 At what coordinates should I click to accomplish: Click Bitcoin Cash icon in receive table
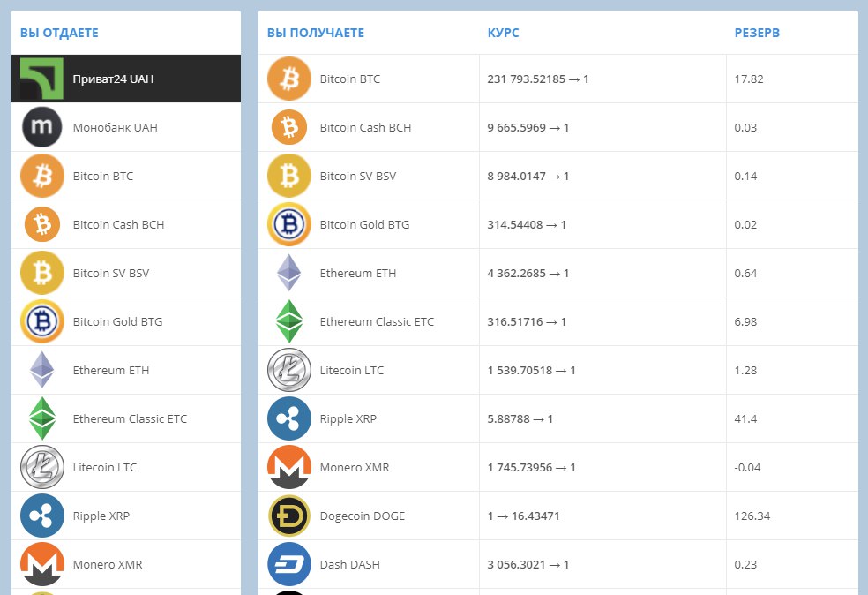point(289,127)
